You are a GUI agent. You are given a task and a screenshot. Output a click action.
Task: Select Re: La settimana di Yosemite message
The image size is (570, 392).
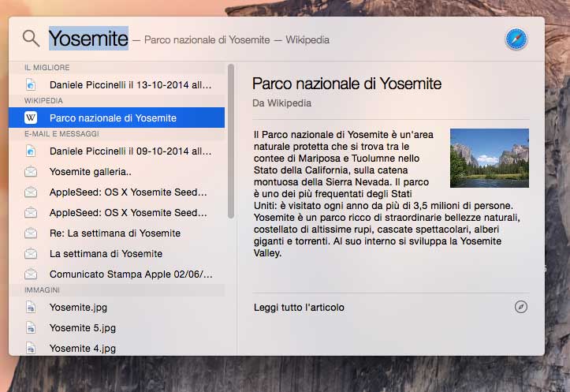115,233
